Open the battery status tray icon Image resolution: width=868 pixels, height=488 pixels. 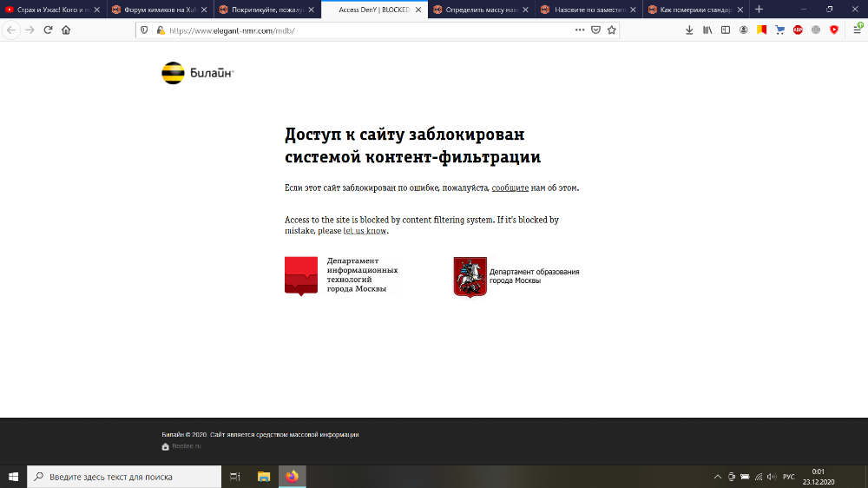[x=745, y=477]
